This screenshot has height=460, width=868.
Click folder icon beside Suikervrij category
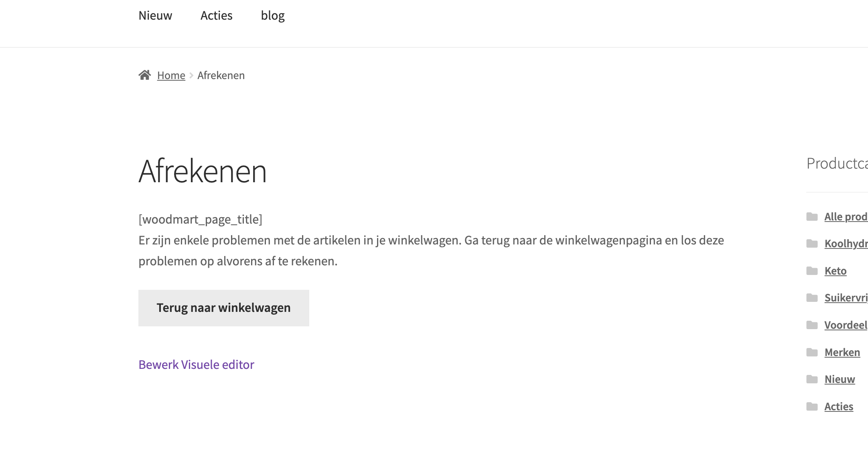812,298
